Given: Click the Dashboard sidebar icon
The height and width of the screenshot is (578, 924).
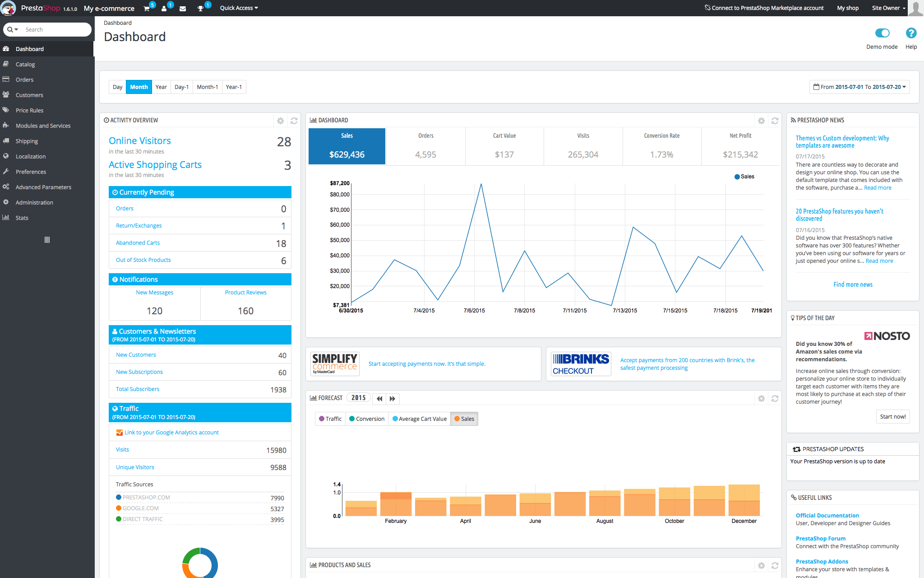Looking at the screenshot, I should [x=7, y=49].
